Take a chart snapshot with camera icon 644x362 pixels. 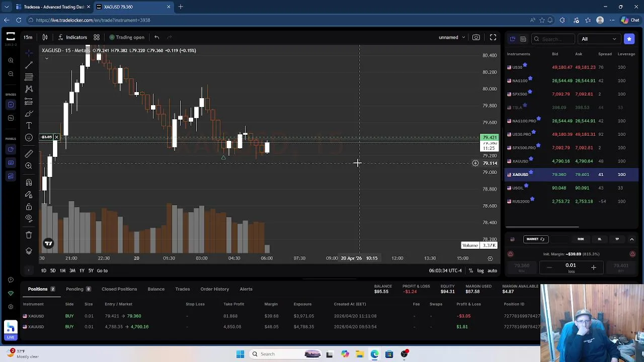tap(476, 37)
